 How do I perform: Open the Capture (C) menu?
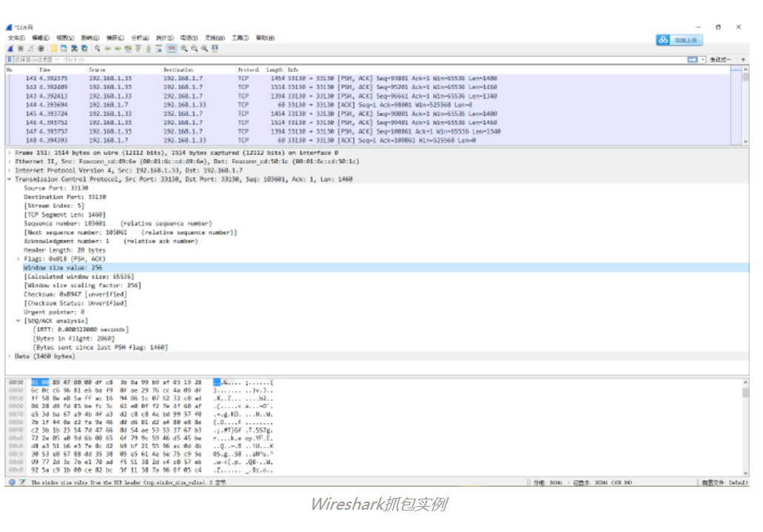coord(116,38)
